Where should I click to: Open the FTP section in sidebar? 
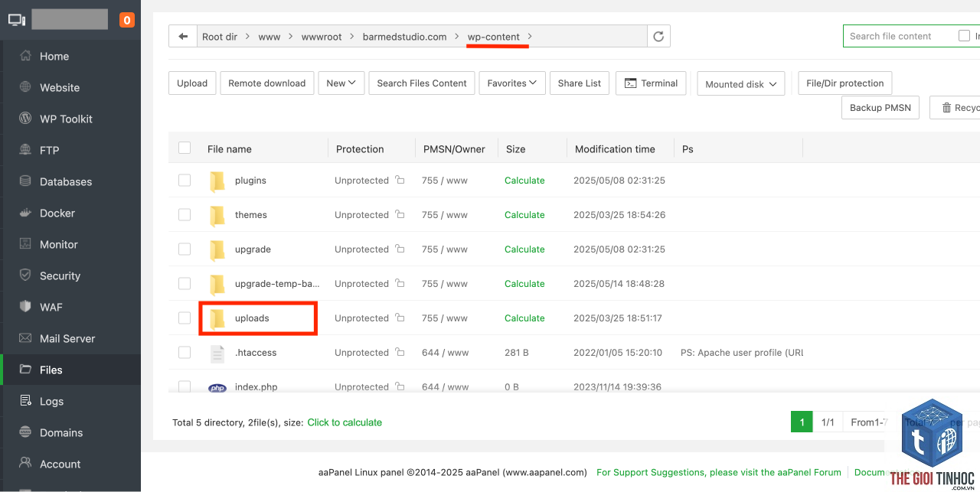[x=70, y=150]
